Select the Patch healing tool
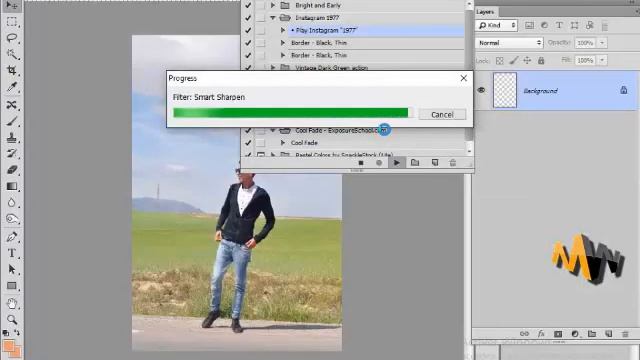640x360 pixels. (x=11, y=104)
